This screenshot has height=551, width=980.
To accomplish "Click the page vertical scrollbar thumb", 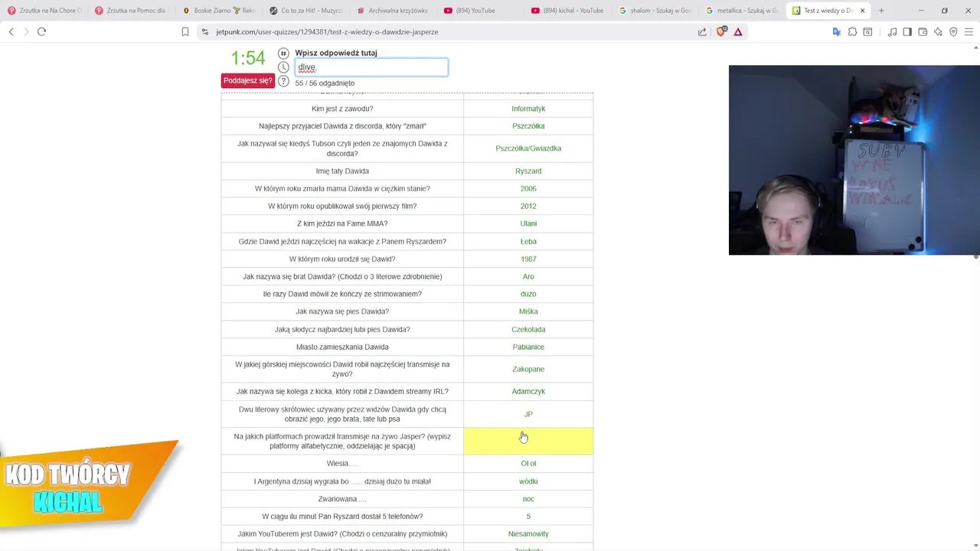I will 976,257.
